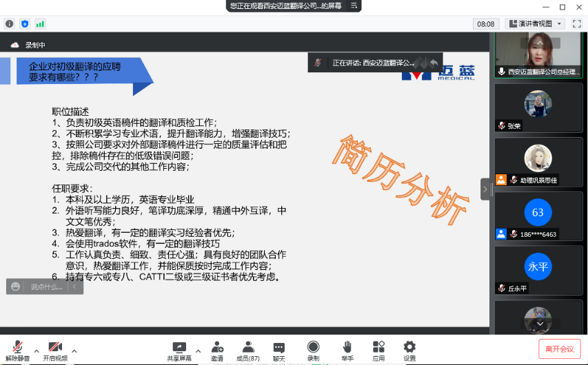
Task: Turn on camera with 开启视频
Action: 55,348
